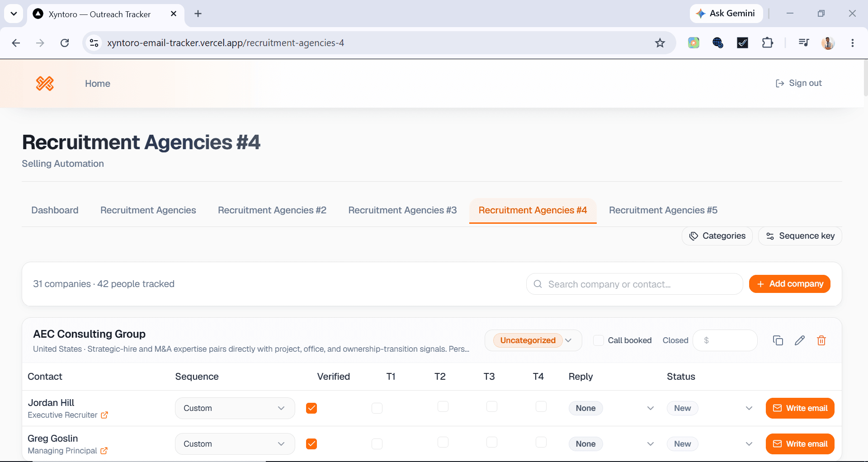Open Greg Goslin's external profile link icon
The width and height of the screenshot is (868, 462).
pos(104,451)
